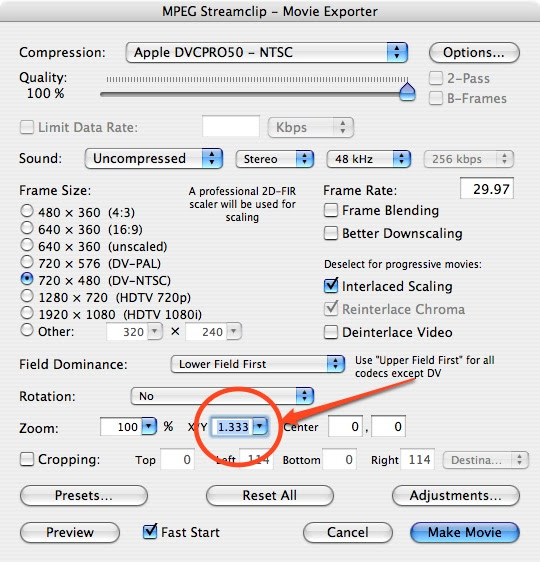Select the 720 × 576 (DV-PAL) frame size
Image resolution: width=540 pixels, height=562 pixels.
point(27,262)
